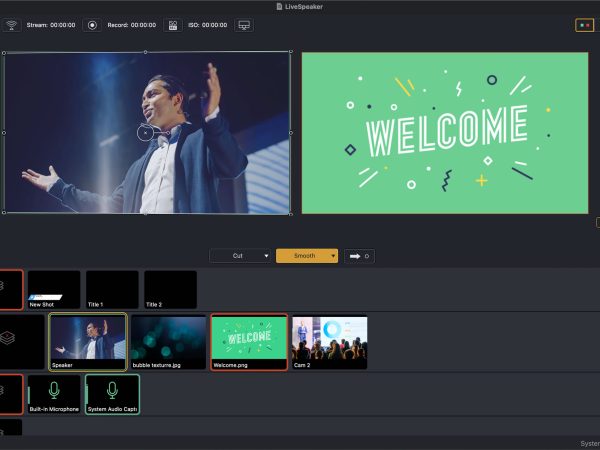Viewport: 600px width, 450px height.
Task: Apply the Cut transition
Action: click(238, 256)
